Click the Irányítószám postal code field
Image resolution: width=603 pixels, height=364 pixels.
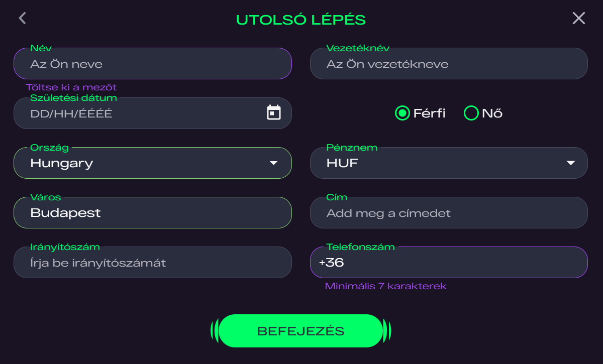153,263
